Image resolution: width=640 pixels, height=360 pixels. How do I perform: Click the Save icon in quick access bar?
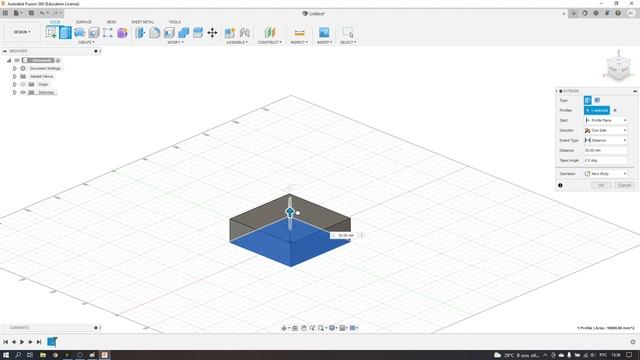point(31,13)
